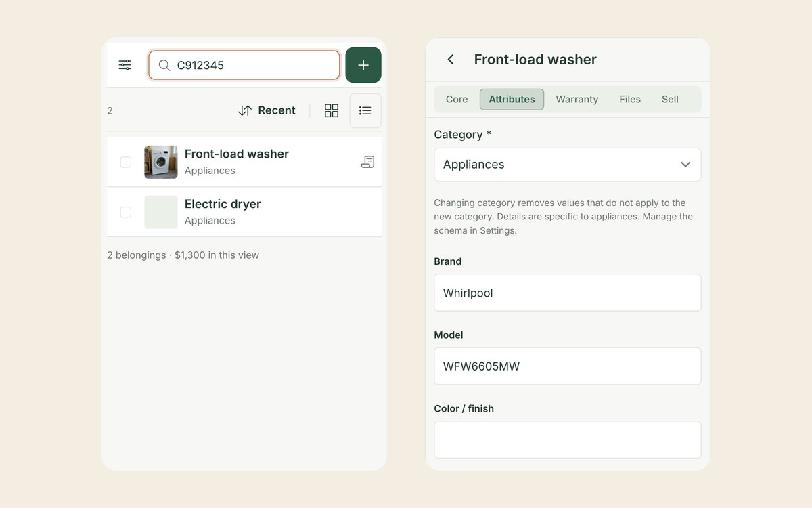Viewport: 812px width, 508px height.
Task: Open the Recent sort order menu
Action: [267, 110]
